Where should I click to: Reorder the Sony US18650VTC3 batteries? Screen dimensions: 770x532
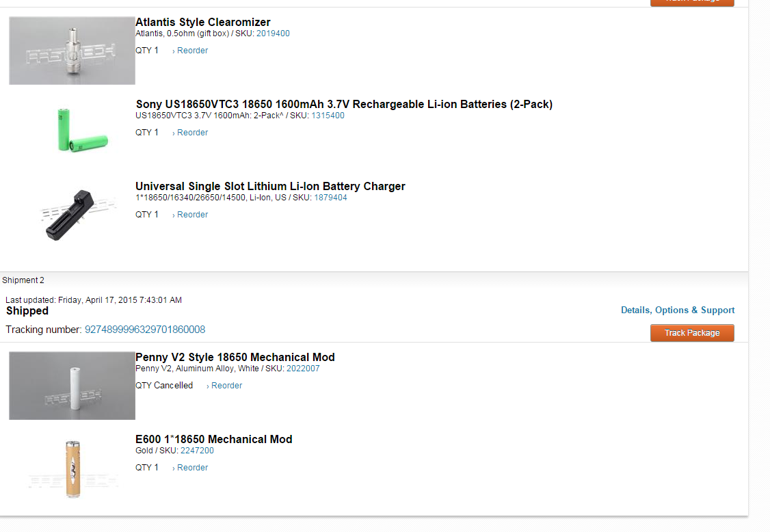coord(191,133)
